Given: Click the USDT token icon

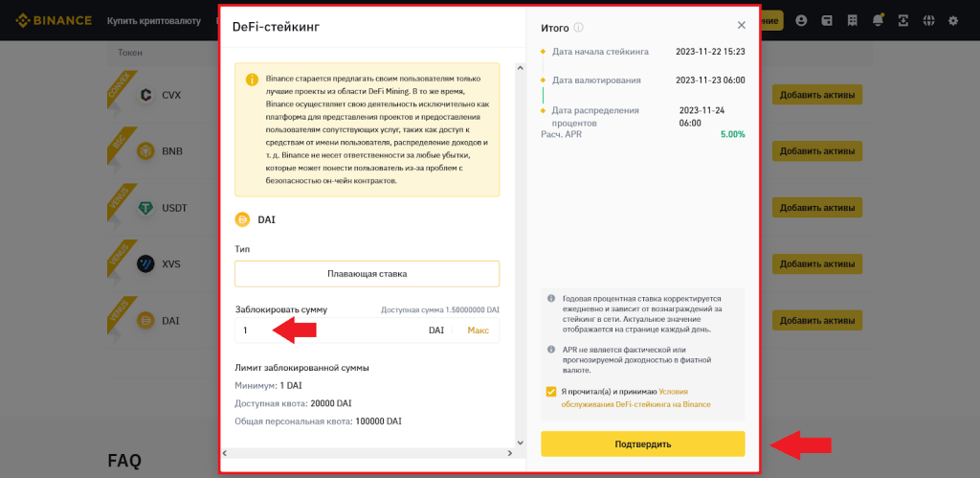Looking at the screenshot, I should click(x=145, y=208).
